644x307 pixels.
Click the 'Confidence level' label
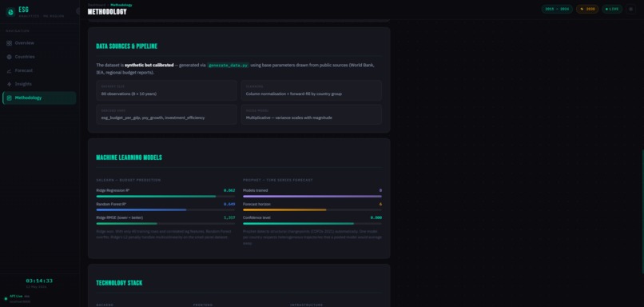pyautogui.click(x=256, y=217)
